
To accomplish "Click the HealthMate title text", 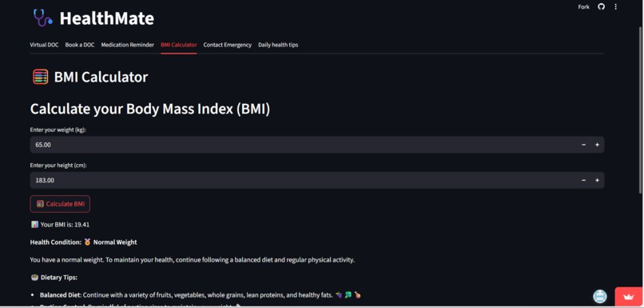I will (x=107, y=18).
